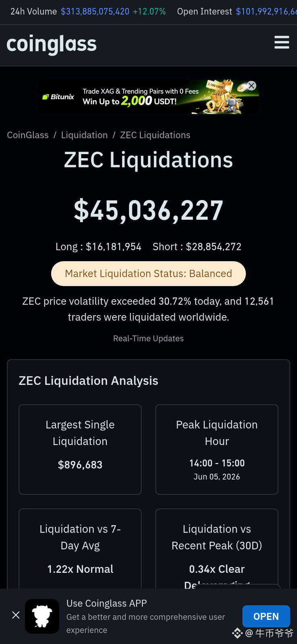Image resolution: width=297 pixels, height=644 pixels.
Task: Open Liquidation vs 7-Day Avg card
Action: pyautogui.click(x=80, y=549)
